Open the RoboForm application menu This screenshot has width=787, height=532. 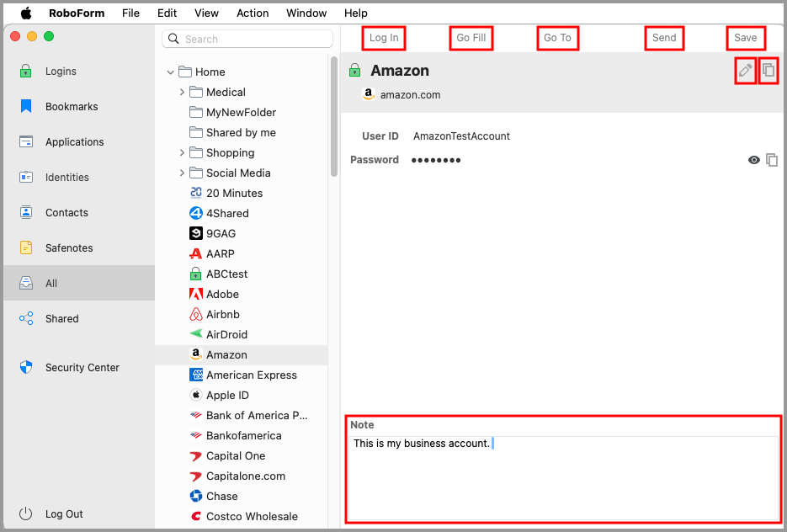click(77, 13)
